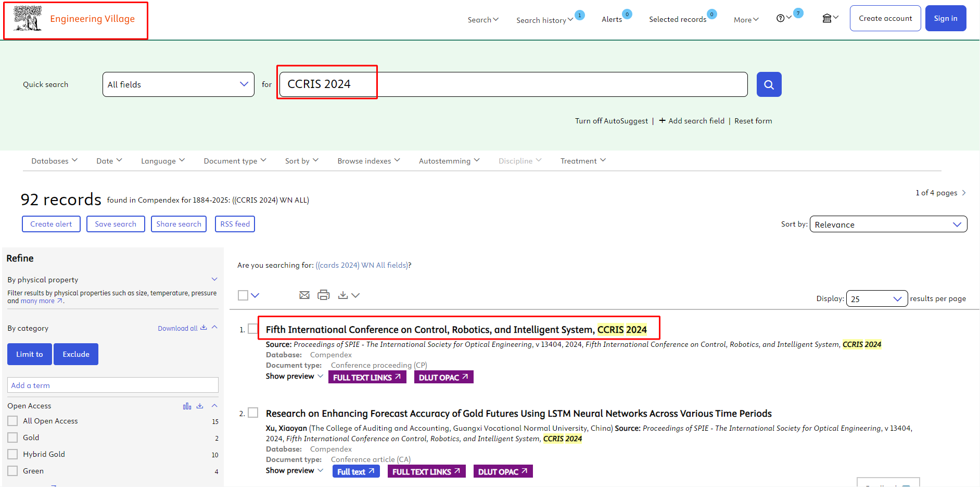Open the many more external link
Screen dimensions: 980x487
(42, 301)
